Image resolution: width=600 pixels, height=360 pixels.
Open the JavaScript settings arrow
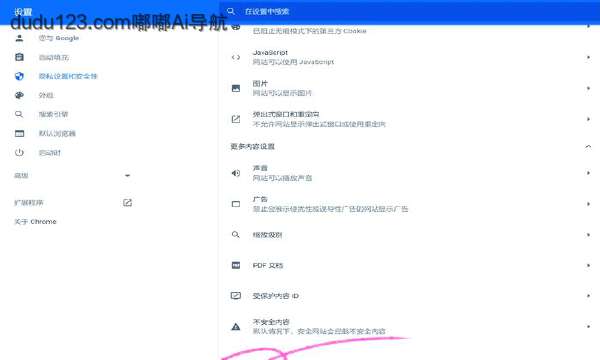(588, 57)
